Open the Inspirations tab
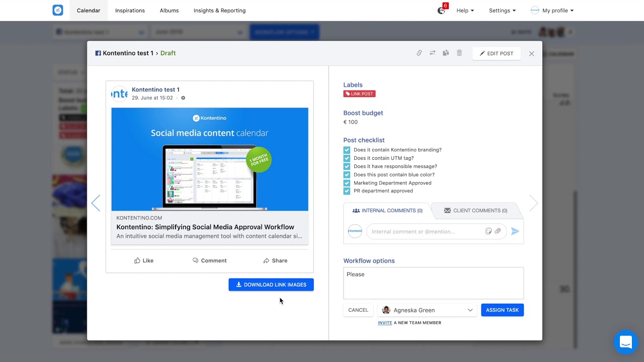This screenshot has width=644, height=362. pos(130,11)
